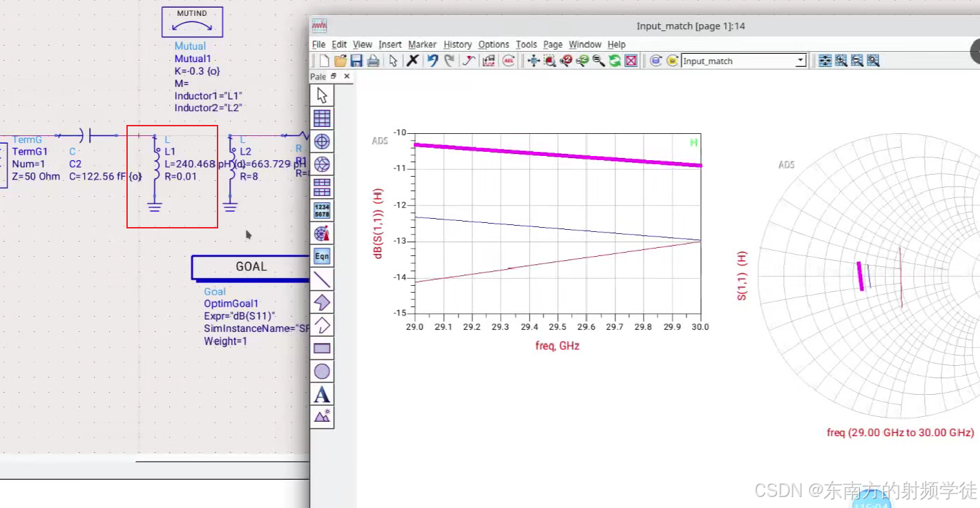Click the L1 inductance value L=240.468 pH

[200, 164]
